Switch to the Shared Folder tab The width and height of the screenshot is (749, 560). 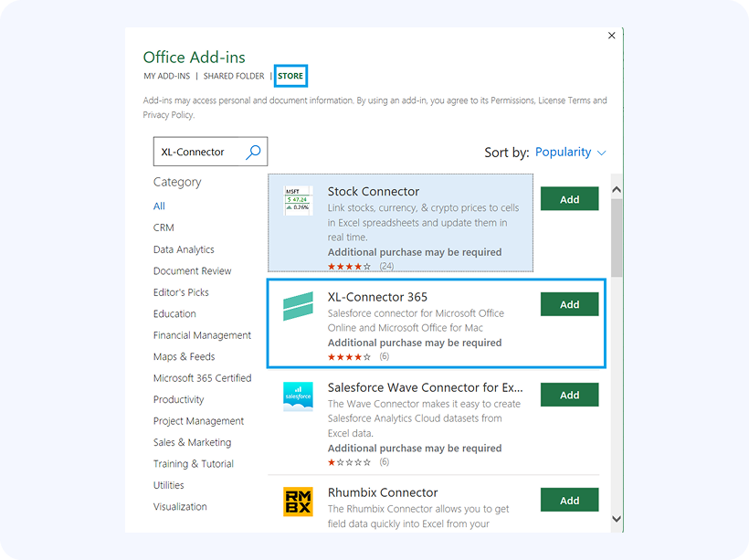[x=234, y=77]
